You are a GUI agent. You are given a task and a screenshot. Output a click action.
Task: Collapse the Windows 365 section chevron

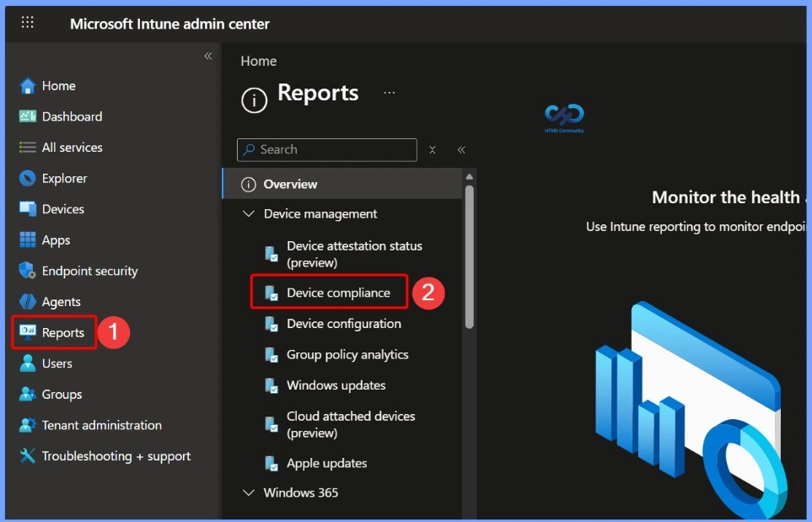[249, 492]
